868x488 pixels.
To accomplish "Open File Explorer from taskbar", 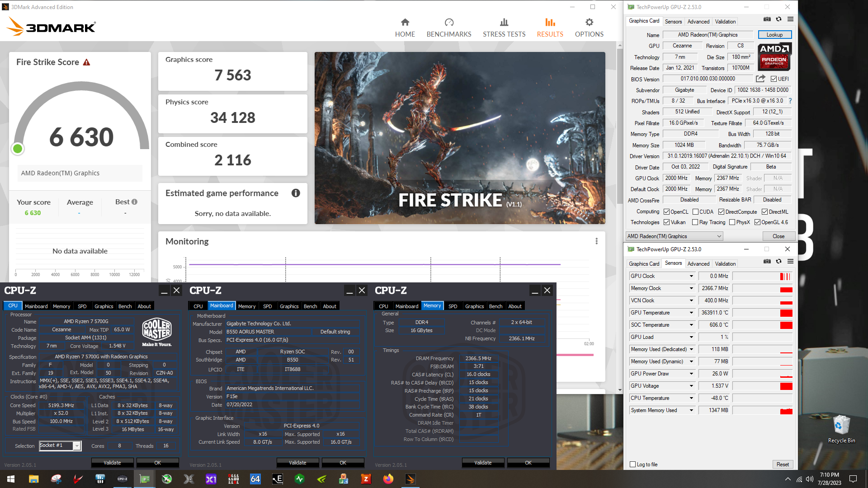I will coord(33,479).
